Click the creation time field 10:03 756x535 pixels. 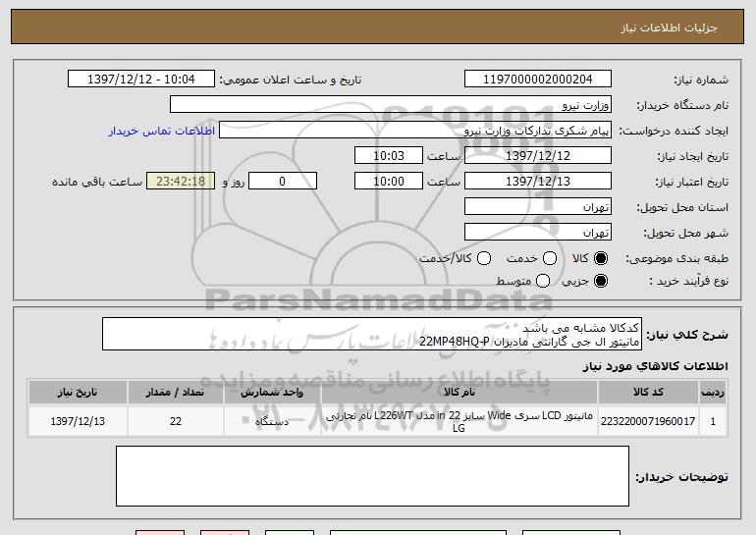click(389, 156)
